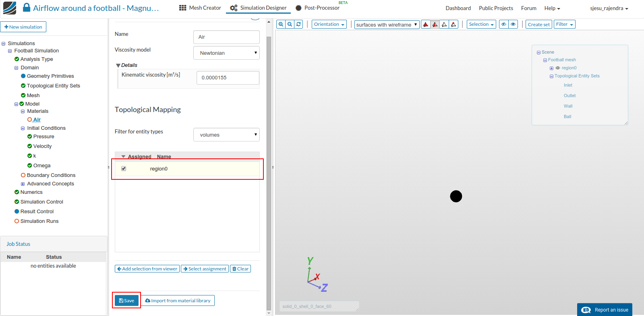This screenshot has height=316, width=644.
Task: Click Simulation Control green check icon
Action: (x=17, y=202)
